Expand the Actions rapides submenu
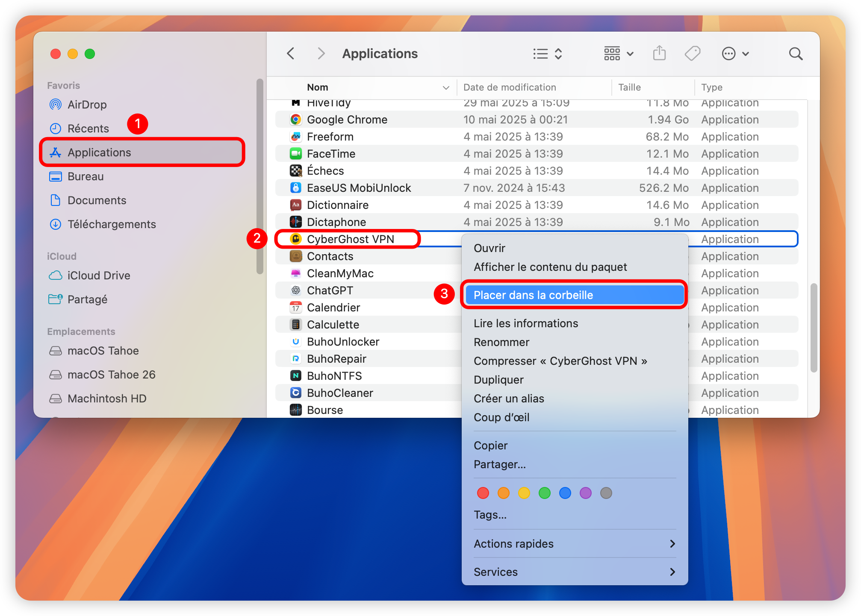861x616 pixels. point(575,544)
